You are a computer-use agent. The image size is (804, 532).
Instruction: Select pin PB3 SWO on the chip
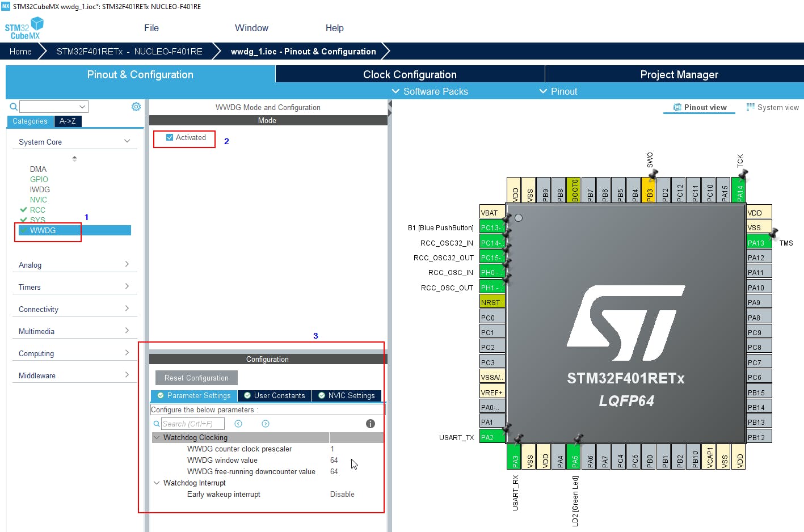coord(649,190)
